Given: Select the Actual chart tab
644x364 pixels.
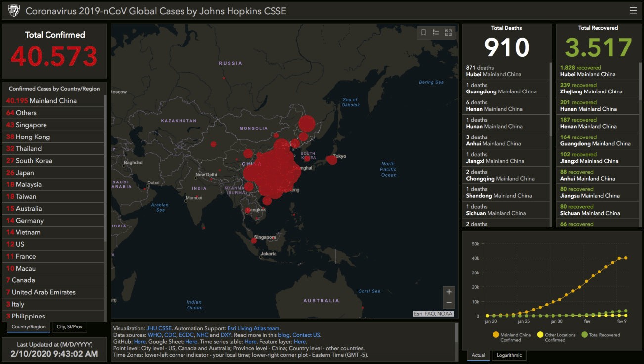Looking at the screenshot, I should [x=478, y=355].
